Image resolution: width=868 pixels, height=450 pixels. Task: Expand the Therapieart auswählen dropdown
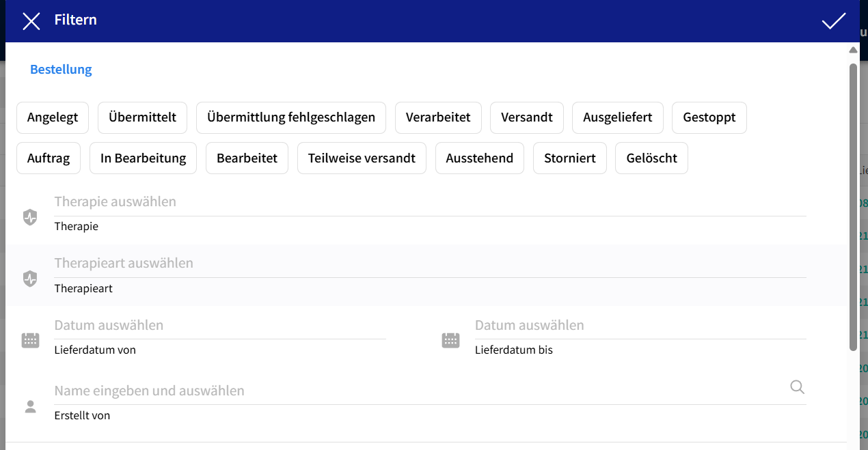coord(430,264)
